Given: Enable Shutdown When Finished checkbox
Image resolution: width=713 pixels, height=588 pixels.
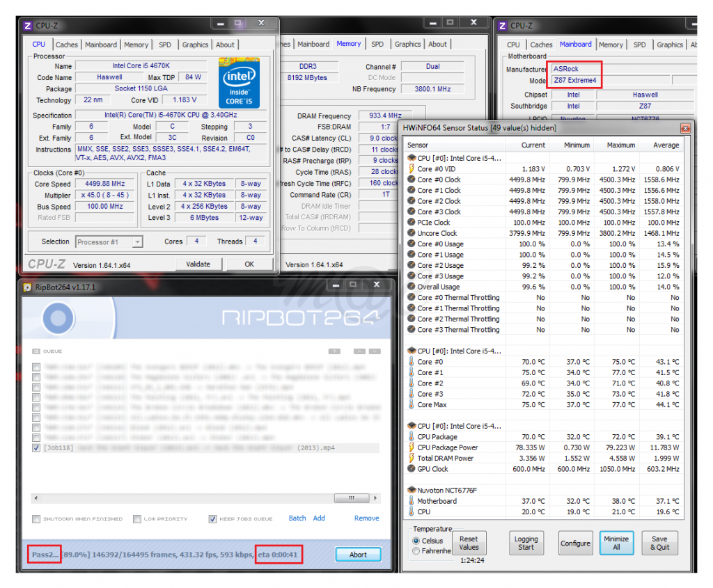Looking at the screenshot, I should [x=36, y=519].
